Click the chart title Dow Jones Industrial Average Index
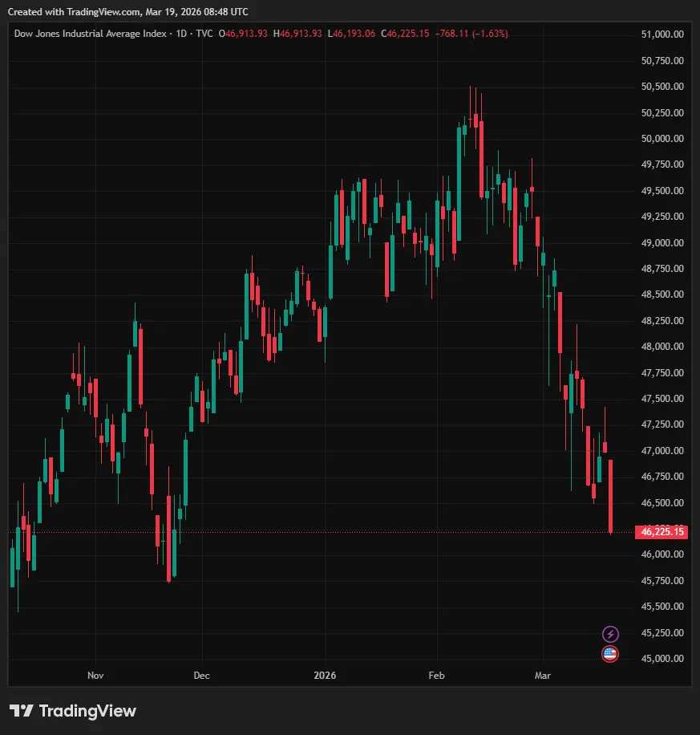This screenshot has height=735, width=700. pyautogui.click(x=90, y=34)
